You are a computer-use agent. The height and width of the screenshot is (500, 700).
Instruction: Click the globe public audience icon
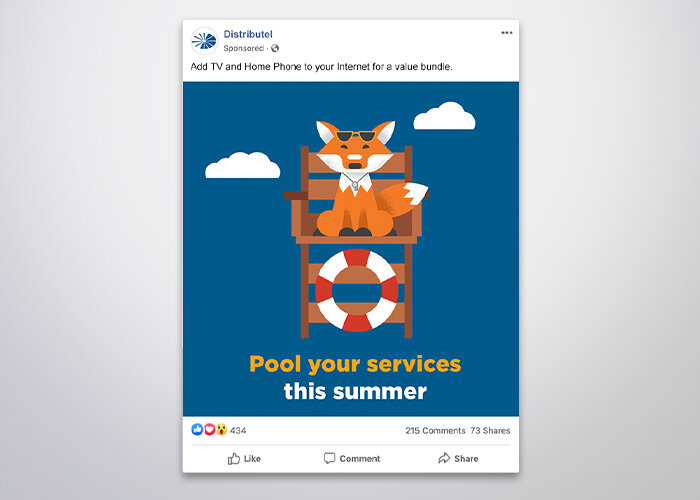[275, 48]
